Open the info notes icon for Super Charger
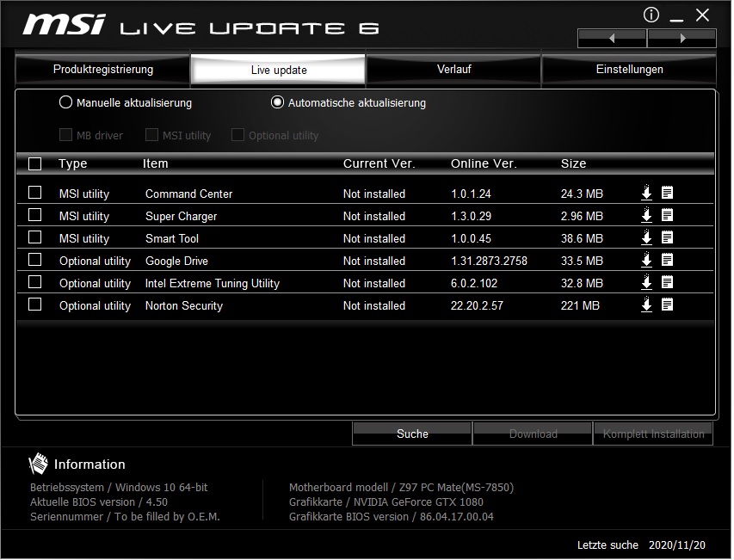The width and height of the screenshot is (734, 560). 669,215
